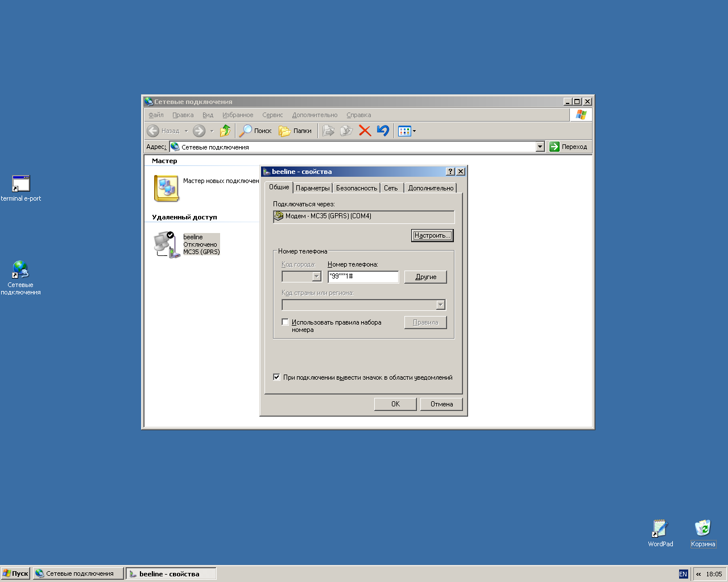Click the Переход go button
The width and height of the screenshot is (728, 582).
[x=568, y=147]
